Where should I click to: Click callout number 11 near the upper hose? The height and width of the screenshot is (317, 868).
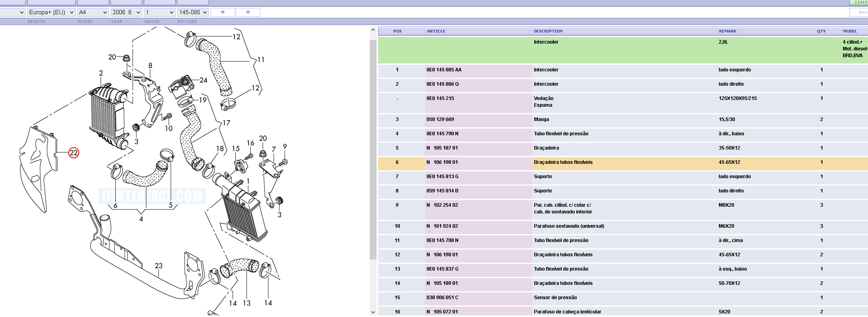coord(260,60)
